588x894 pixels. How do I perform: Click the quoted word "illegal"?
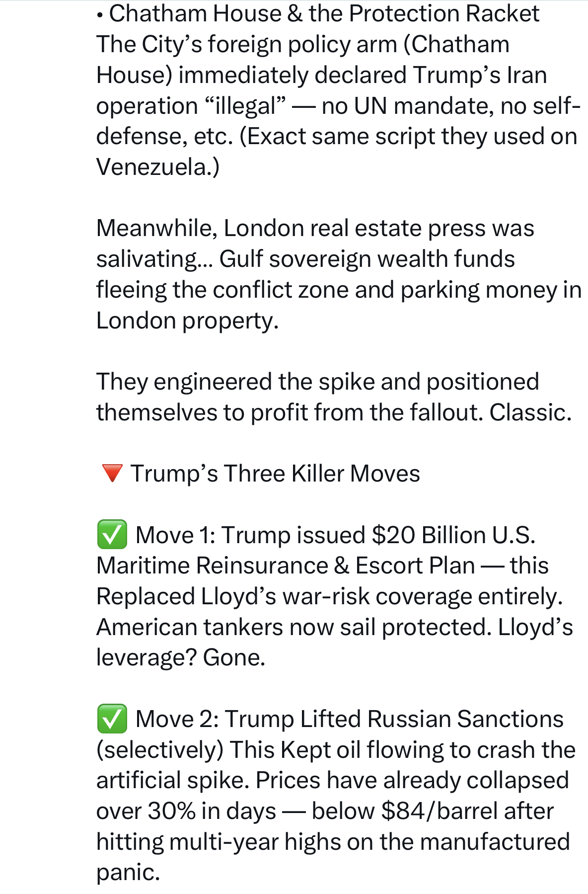(x=245, y=106)
